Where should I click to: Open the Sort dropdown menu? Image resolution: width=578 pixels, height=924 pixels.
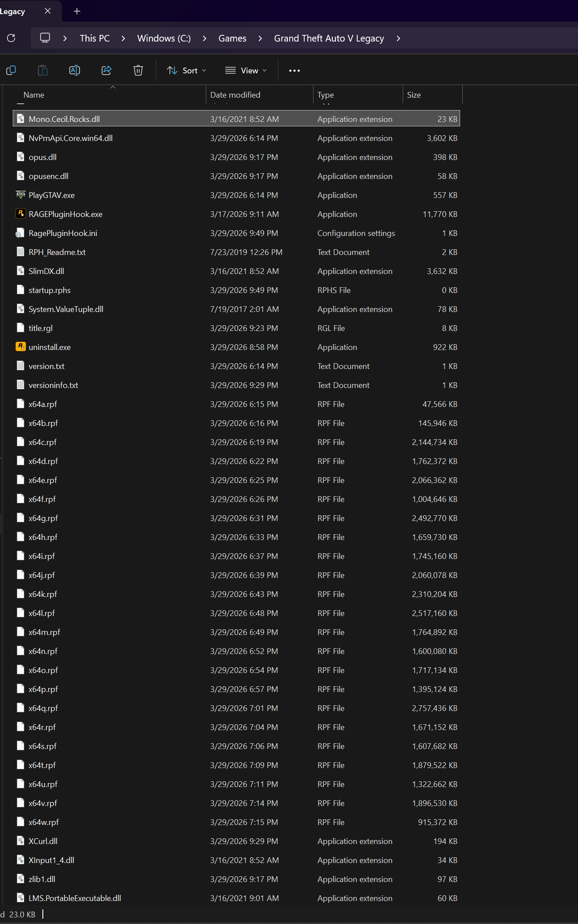click(x=186, y=71)
